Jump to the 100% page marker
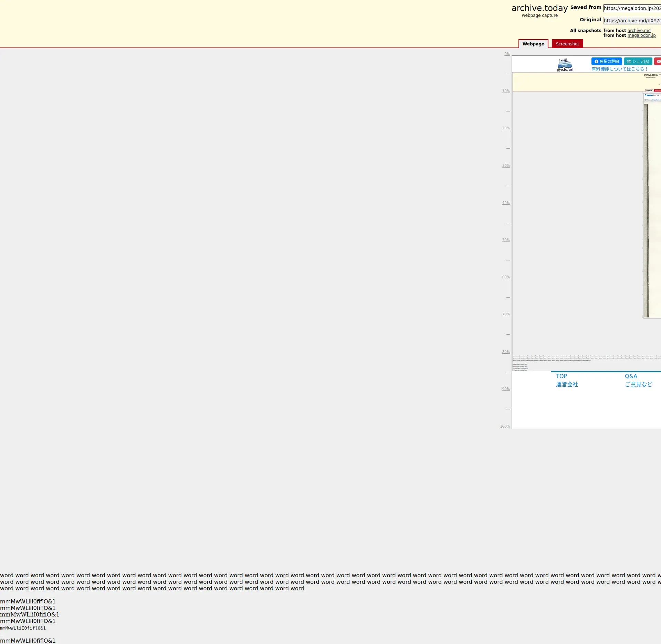 click(x=505, y=426)
